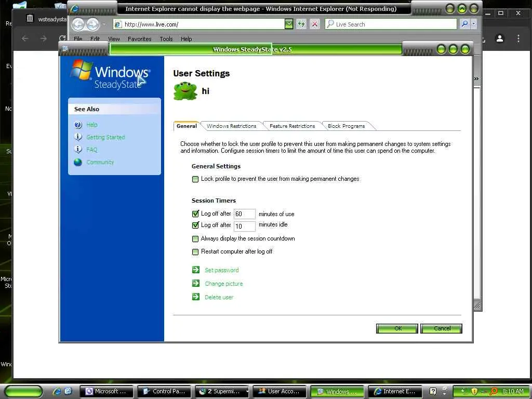Open the Help menu in Internet Explorer

point(187,39)
